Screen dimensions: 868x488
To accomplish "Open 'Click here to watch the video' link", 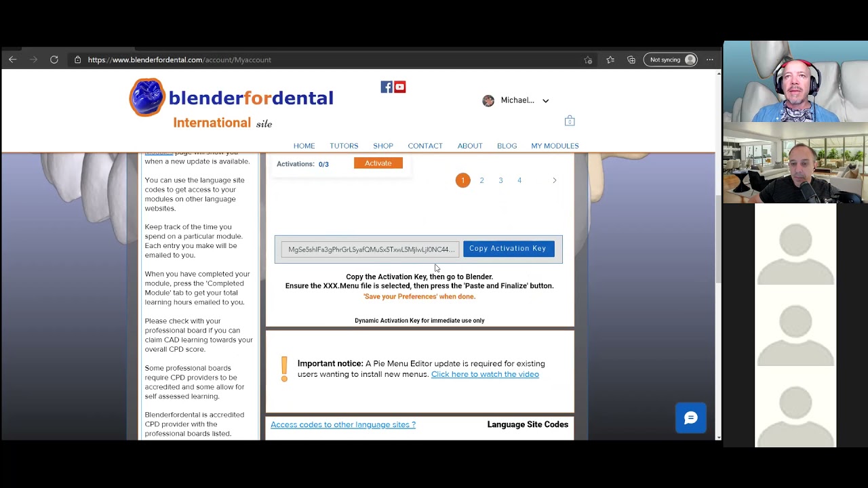I will [485, 374].
